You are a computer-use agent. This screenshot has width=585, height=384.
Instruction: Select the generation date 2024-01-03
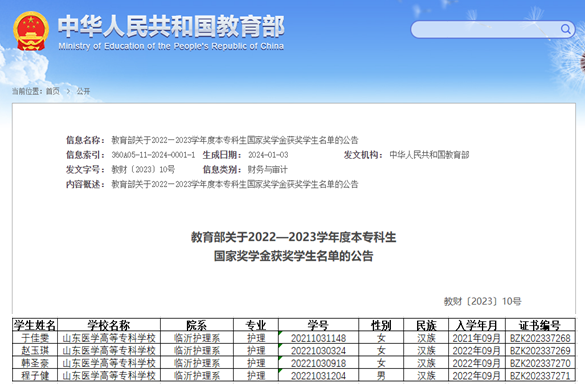tap(268, 155)
